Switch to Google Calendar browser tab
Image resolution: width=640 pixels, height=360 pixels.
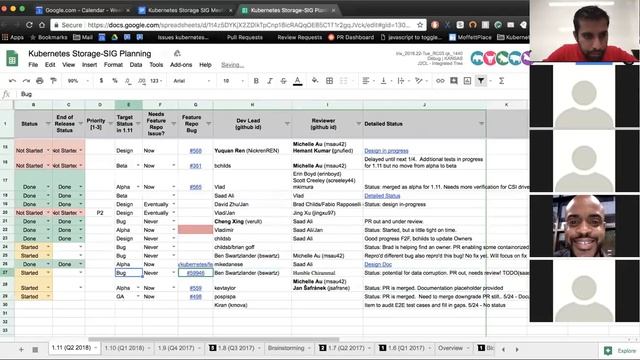coord(82,10)
